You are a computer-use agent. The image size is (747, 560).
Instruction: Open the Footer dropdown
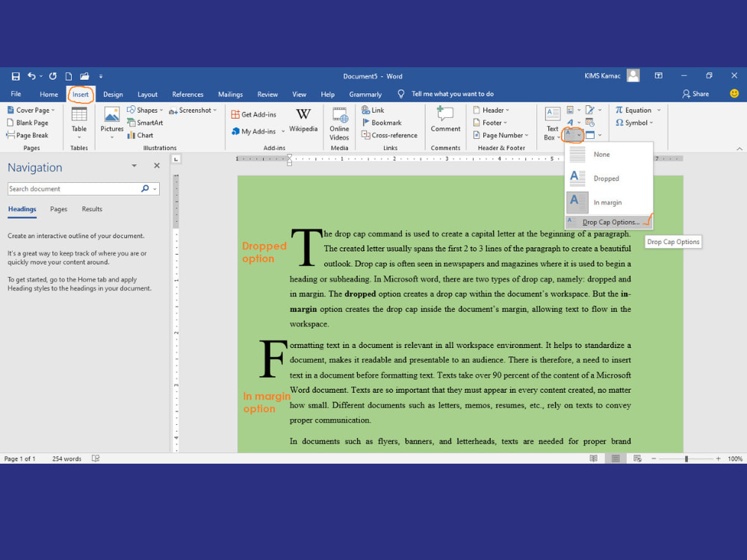click(x=490, y=123)
